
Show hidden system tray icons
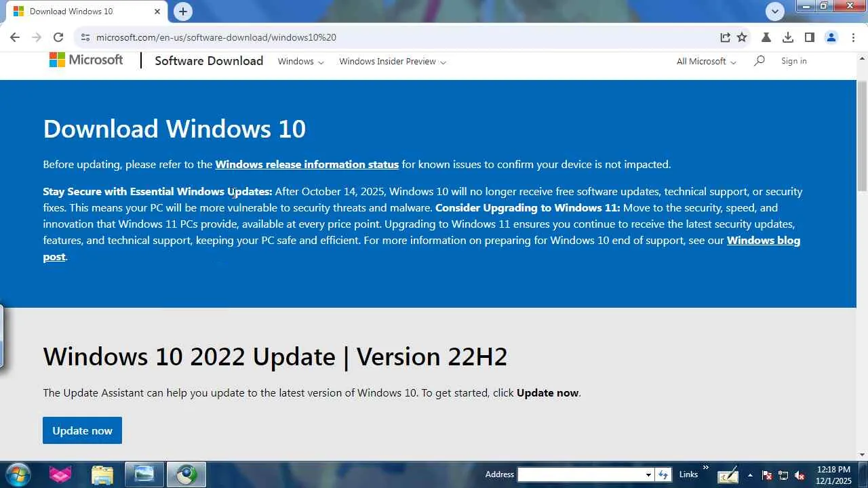pos(750,475)
